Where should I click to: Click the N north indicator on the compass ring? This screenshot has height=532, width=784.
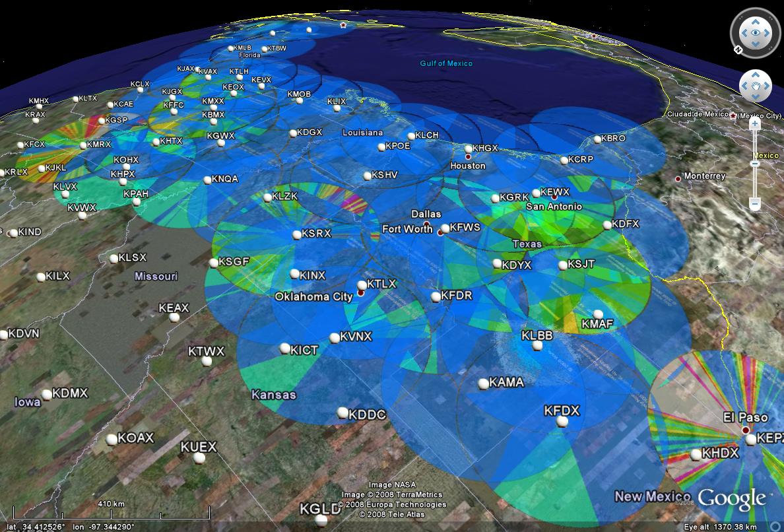click(x=737, y=50)
